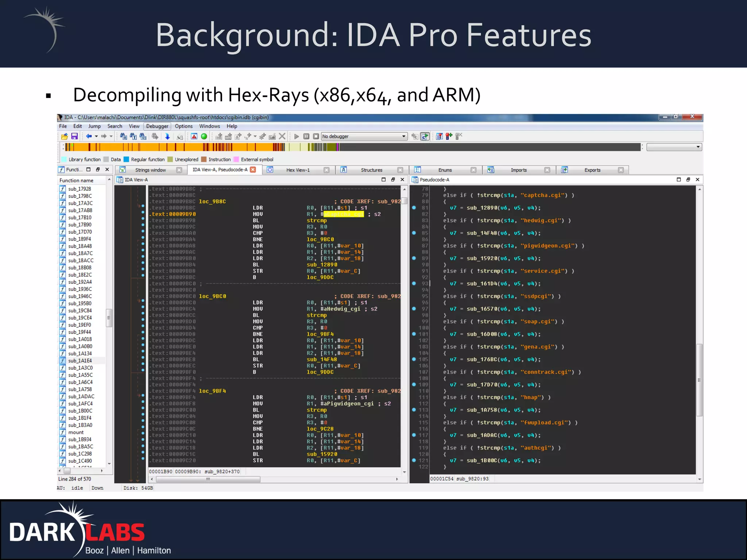747x560 pixels.
Task: Click the IDA View-A horizontal scrollbar thumb
Action: click(x=208, y=479)
